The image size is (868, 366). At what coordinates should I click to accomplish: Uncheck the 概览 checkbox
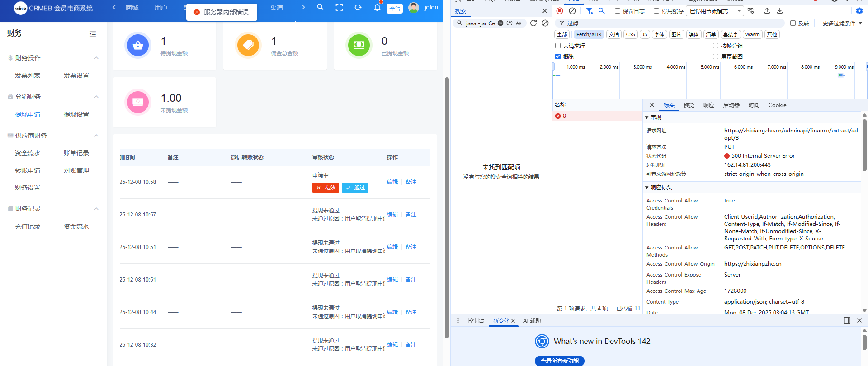(x=558, y=56)
